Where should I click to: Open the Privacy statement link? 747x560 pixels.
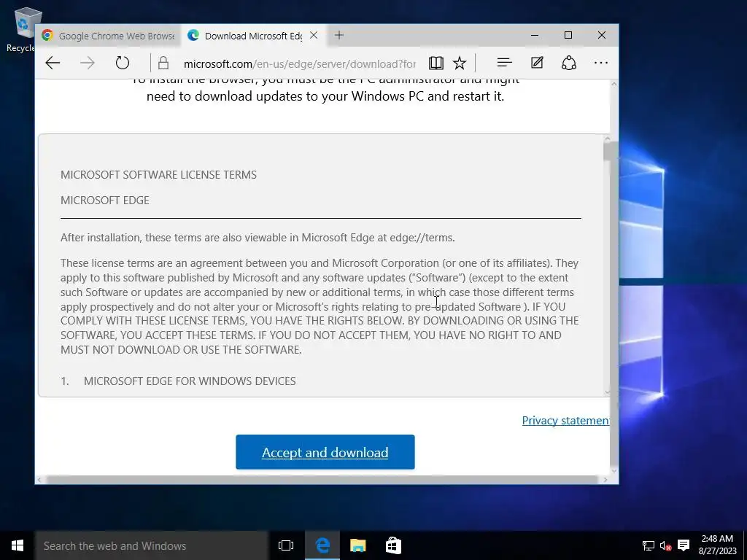tap(565, 421)
